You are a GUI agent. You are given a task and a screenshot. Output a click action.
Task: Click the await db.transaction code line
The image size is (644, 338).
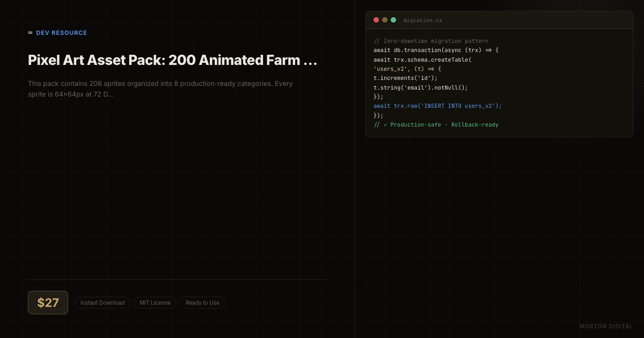(436, 50)
